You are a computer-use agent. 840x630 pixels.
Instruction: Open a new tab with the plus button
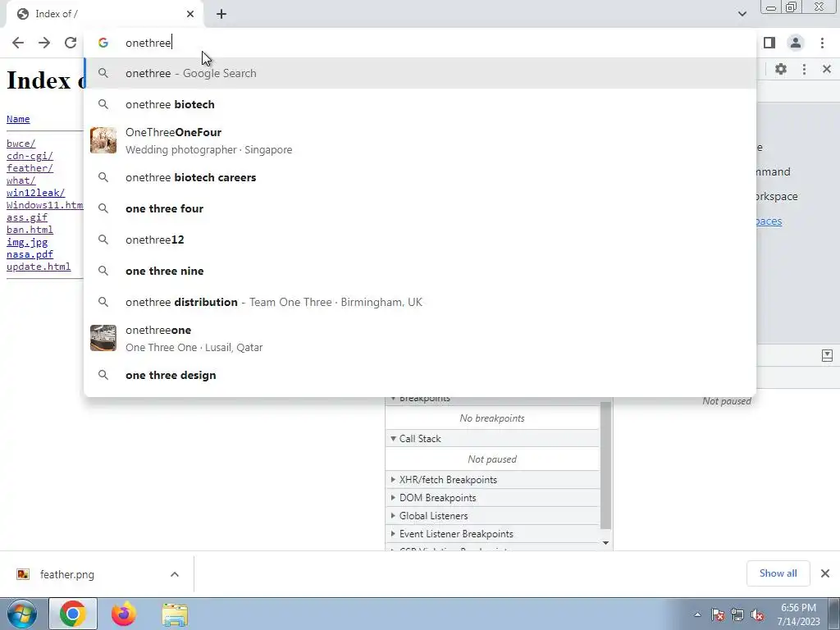pos(221,14)
